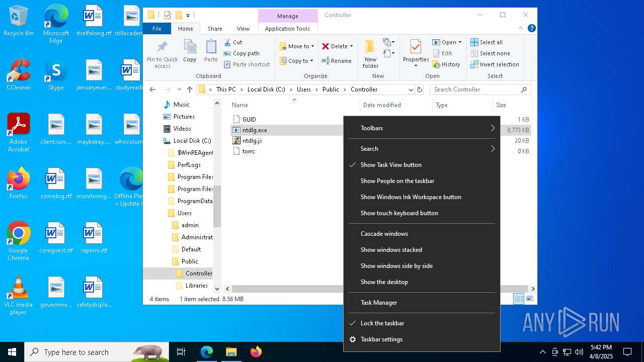Open the Move to dropdown

(297, 46)
